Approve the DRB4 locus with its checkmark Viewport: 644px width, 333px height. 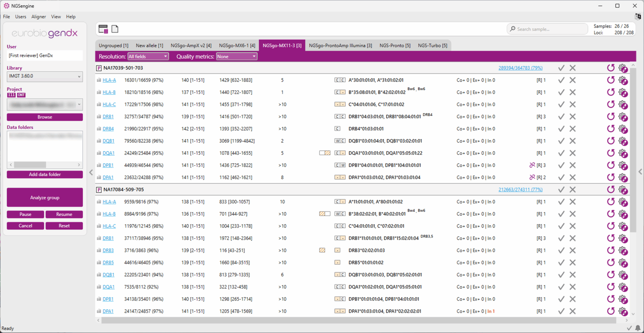(561, 129)
